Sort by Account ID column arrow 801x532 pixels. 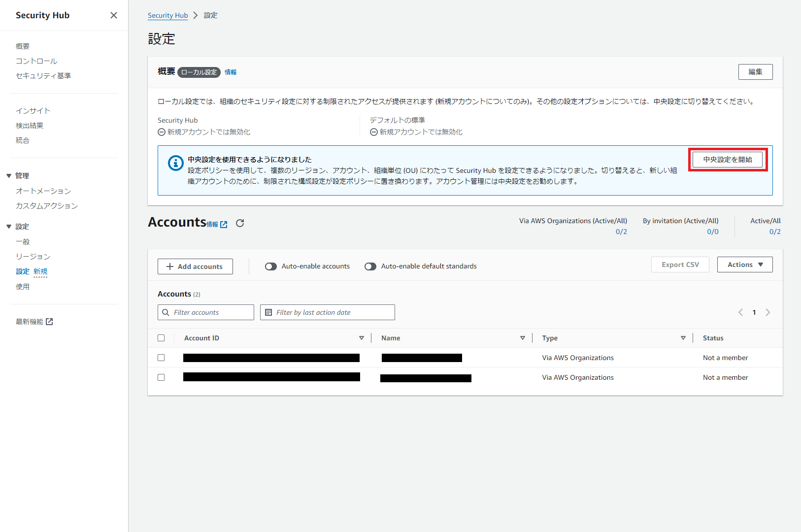[x=362, y=338]
